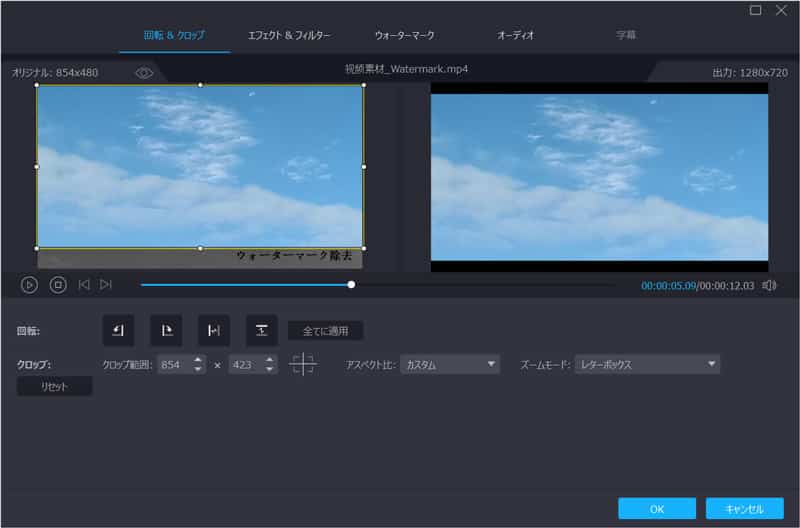Rotate video 90 degrees left

[118, 330]
